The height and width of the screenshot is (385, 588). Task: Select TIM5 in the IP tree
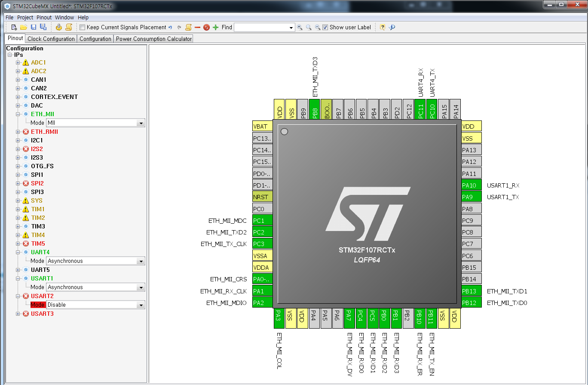pyautogui.click(x=38, y=244)
